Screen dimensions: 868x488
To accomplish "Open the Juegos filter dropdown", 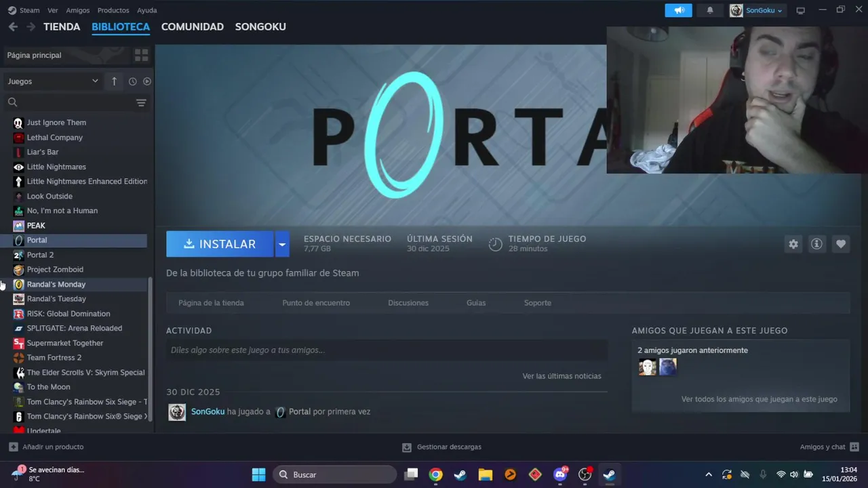I will point(53,81).
